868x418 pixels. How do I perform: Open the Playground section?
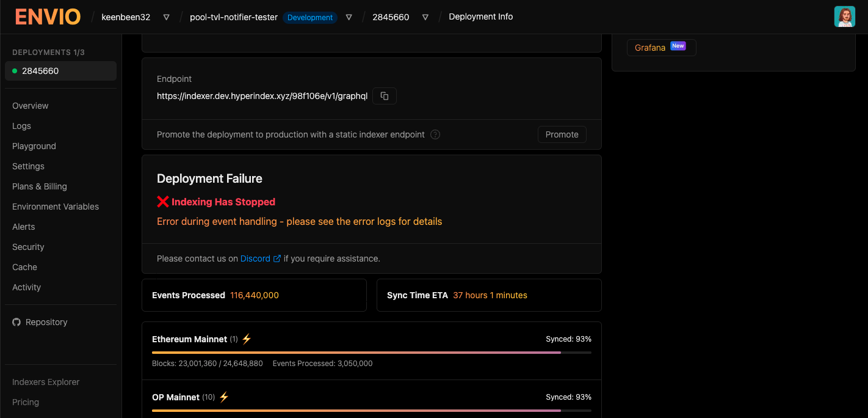click(x=34, y=146)
